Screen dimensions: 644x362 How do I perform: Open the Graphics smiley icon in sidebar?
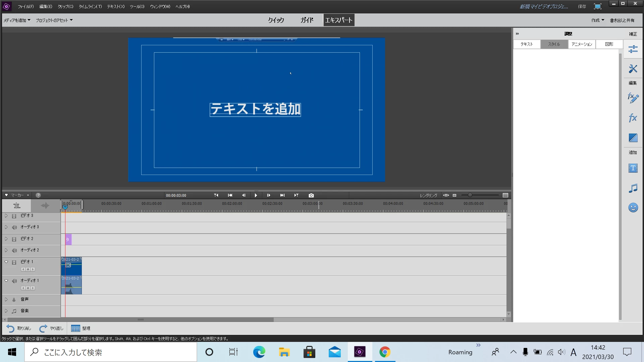pos(633,208)
